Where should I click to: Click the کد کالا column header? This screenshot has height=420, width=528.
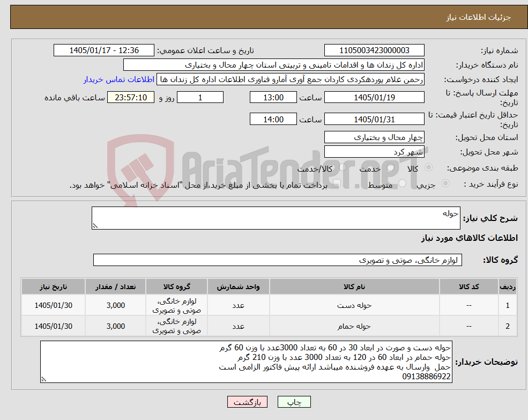point(468,286)
